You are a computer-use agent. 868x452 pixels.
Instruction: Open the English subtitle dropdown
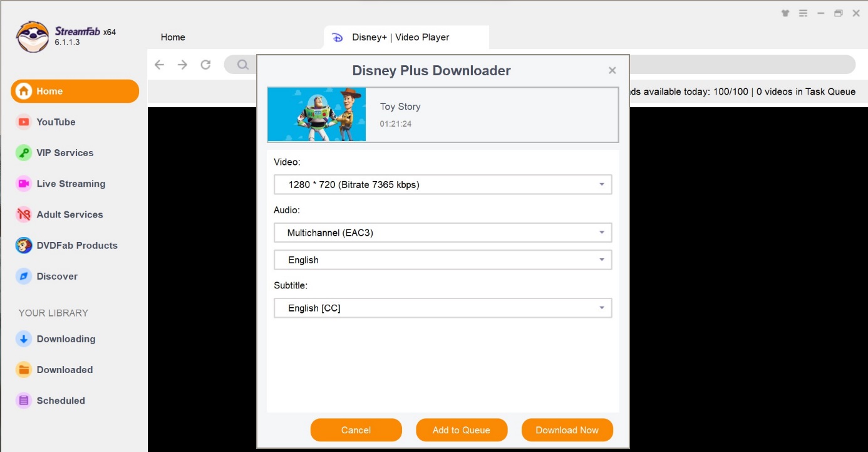(443, 308)
